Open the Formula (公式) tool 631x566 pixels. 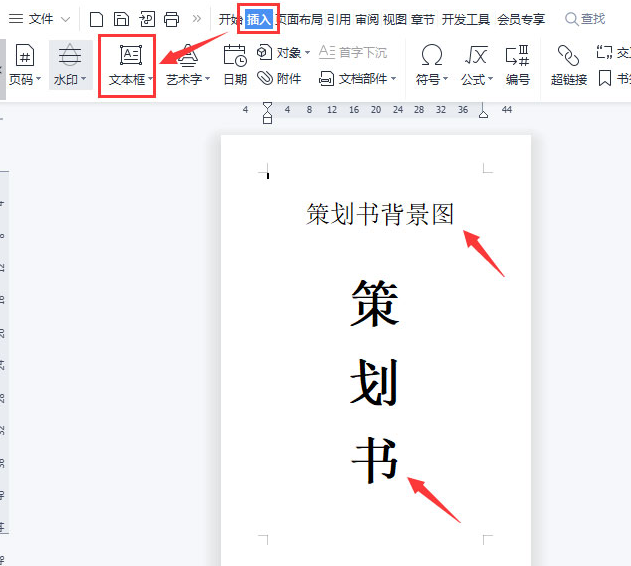pyautogui.click(x=476, y=56)
